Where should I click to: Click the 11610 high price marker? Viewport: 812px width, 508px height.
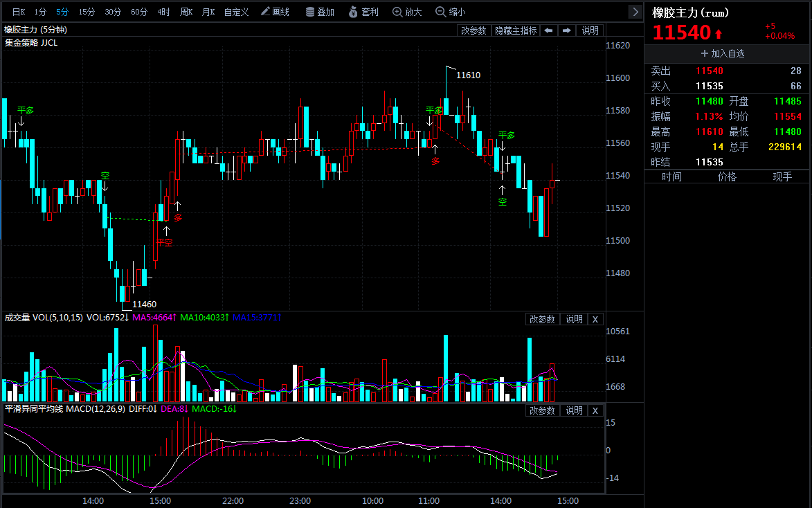[x=468, y=75]
